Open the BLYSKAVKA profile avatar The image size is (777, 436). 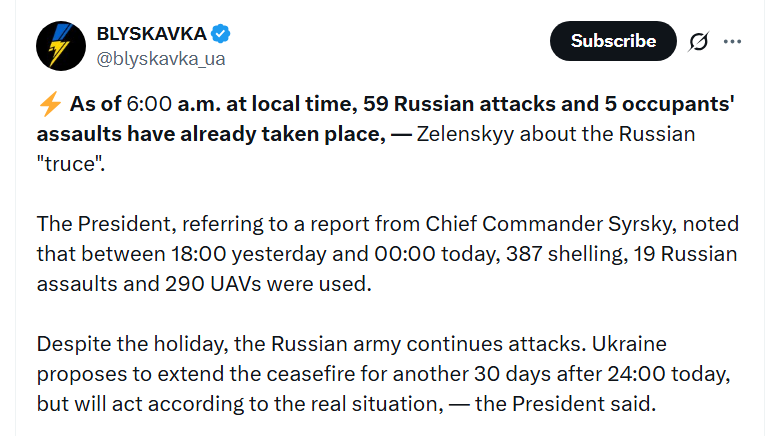click(61, 46)
